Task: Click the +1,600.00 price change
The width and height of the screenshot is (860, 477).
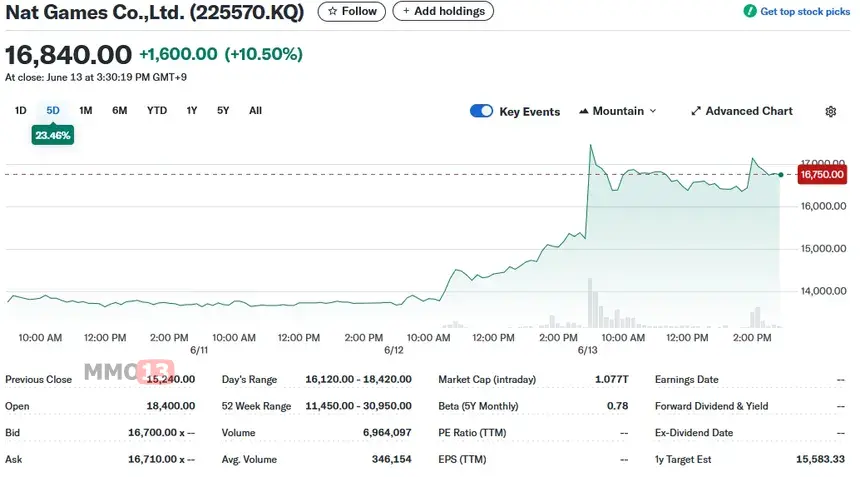Action: point(178,54)
